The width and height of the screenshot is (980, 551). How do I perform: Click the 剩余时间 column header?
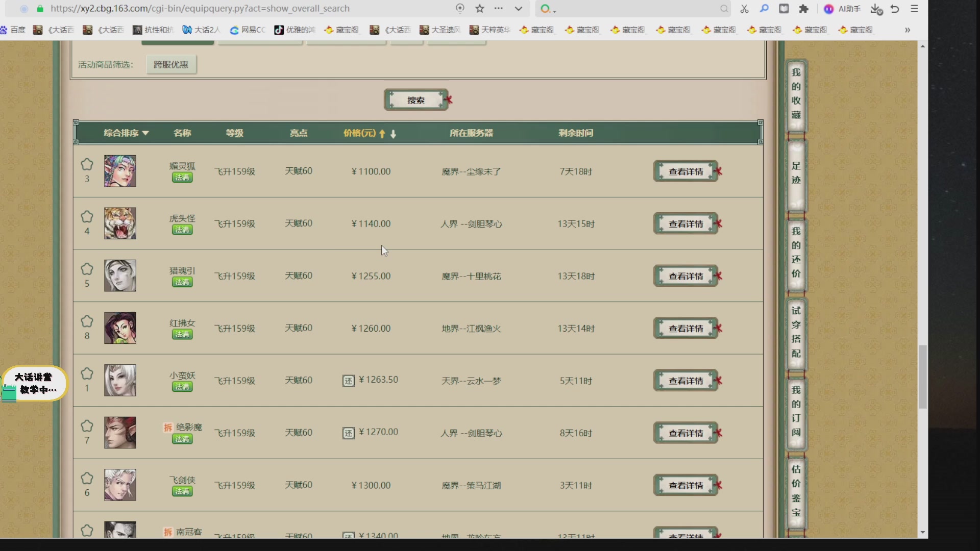coord(576,133)
